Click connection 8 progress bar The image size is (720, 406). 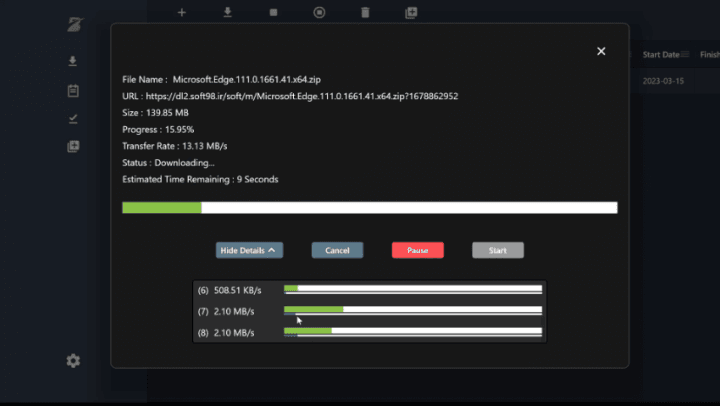click(413, 332)
